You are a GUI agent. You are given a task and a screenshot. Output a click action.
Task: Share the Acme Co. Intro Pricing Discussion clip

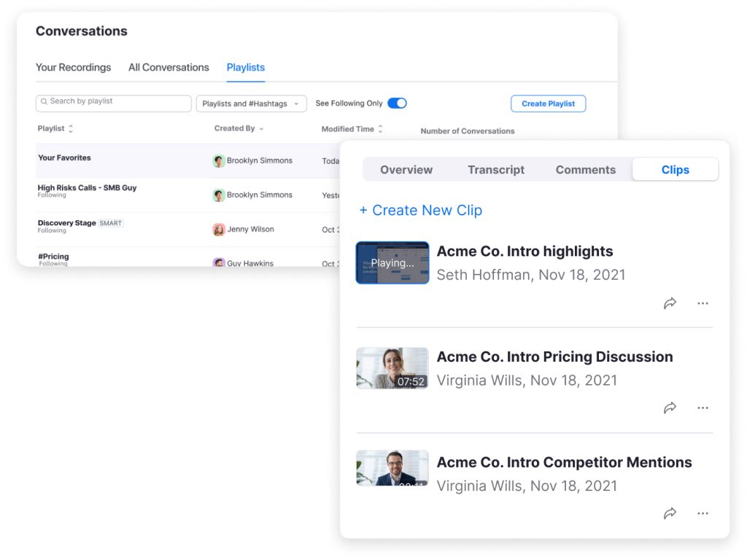tap(670, 408)
